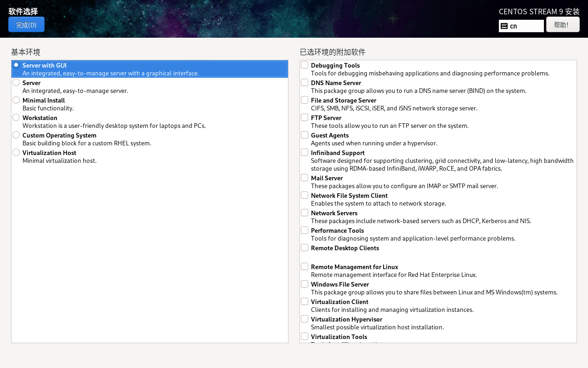Pick the Custom Operating System radio button
The width and height of the screenshot is (588, 368).
point(16,135)
